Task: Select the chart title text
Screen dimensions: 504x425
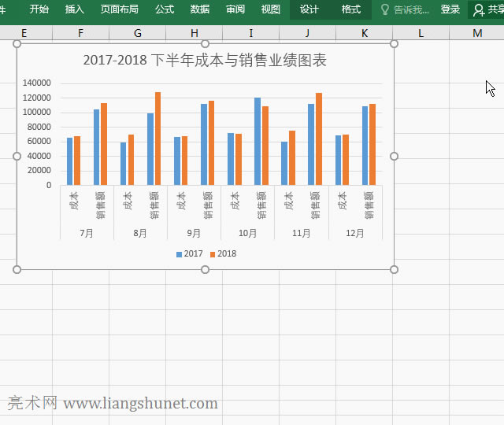Action: [205, 61]
